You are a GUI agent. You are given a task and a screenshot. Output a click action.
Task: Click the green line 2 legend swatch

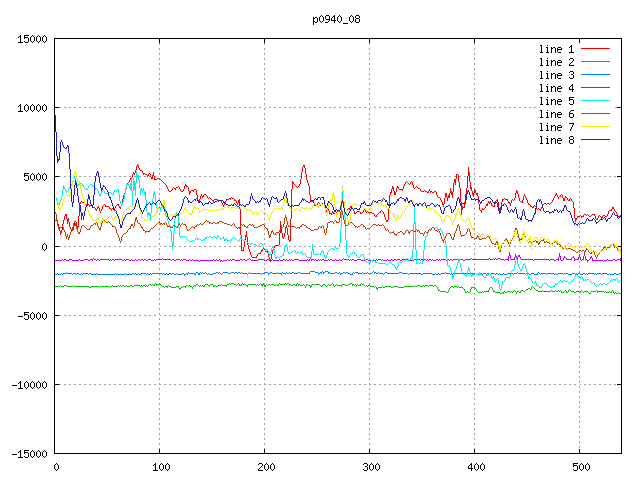click(x=596, y=62)
